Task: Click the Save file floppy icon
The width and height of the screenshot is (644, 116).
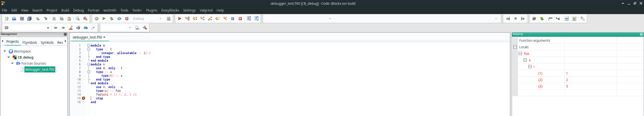Action: point(22,19)
